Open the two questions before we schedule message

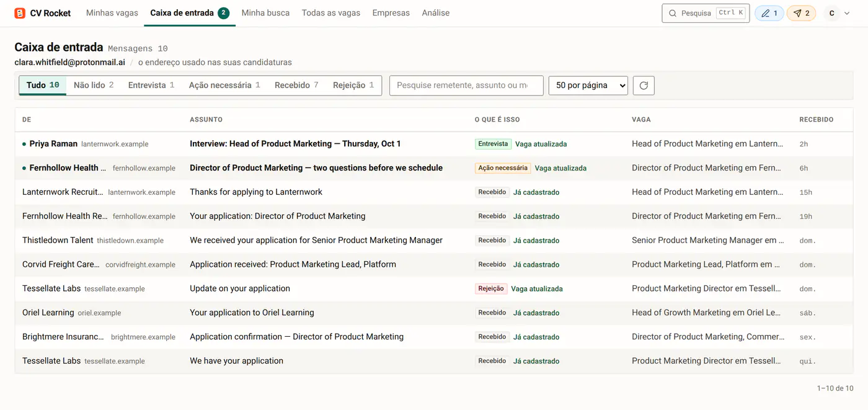click(316, 168)
